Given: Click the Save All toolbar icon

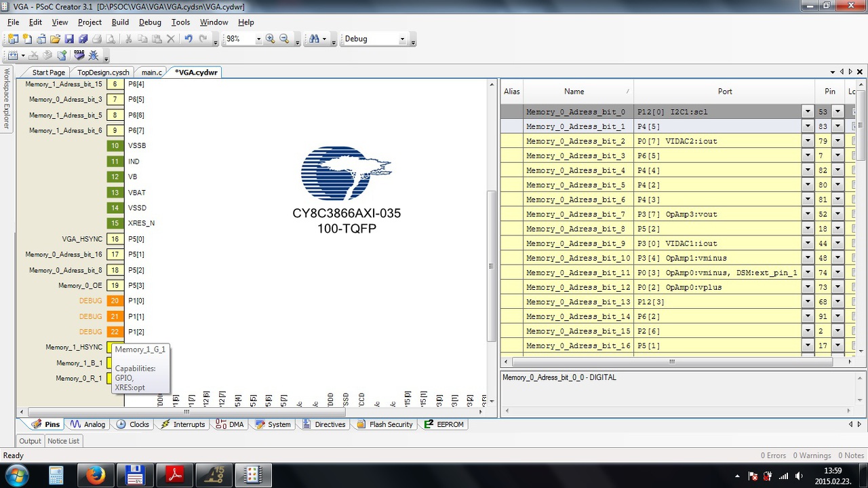Looking at the screenshot, I should point(83,39).
